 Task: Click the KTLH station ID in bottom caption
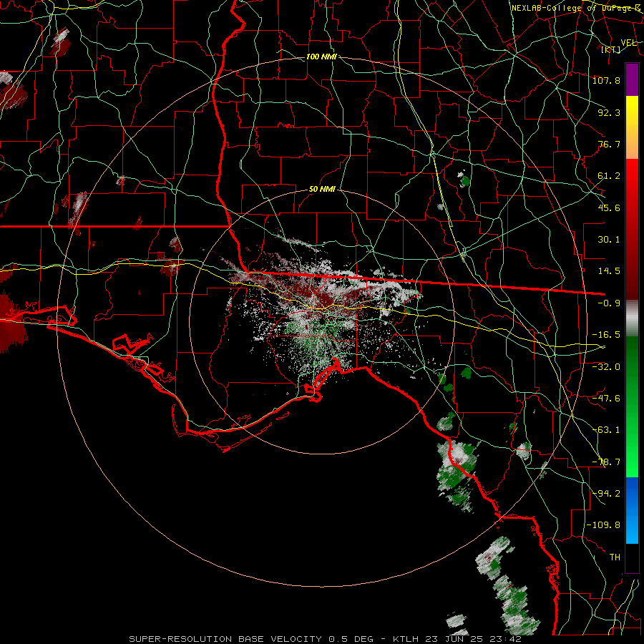pos(406,639)
